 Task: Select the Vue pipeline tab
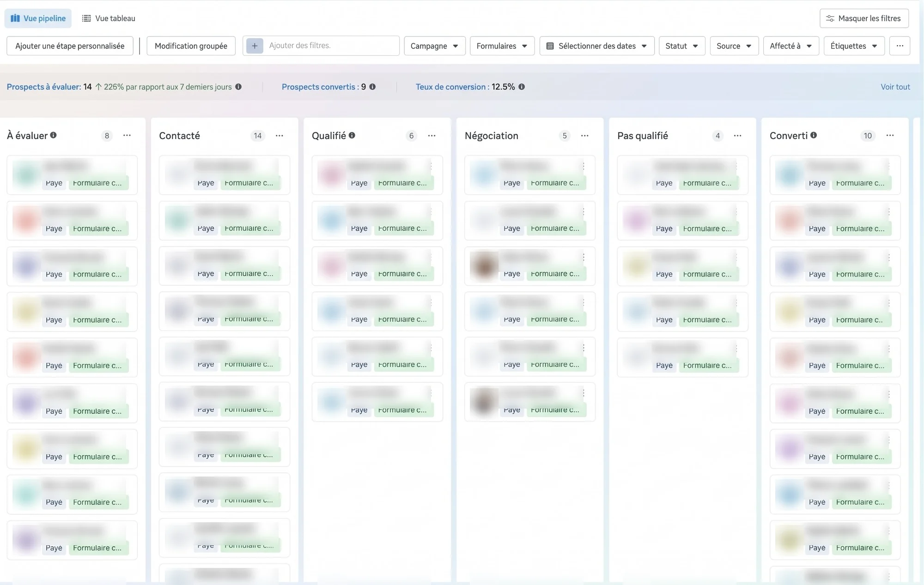click(x=38, y=18)
